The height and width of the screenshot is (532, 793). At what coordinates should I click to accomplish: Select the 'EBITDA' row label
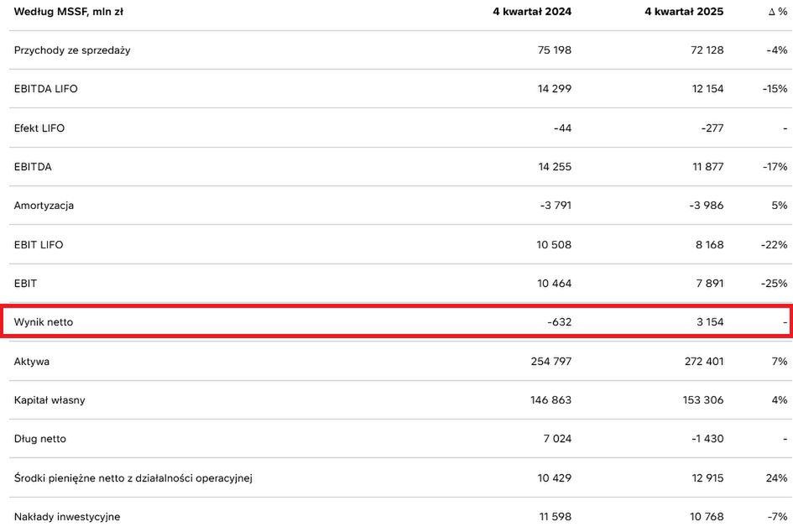33,166
